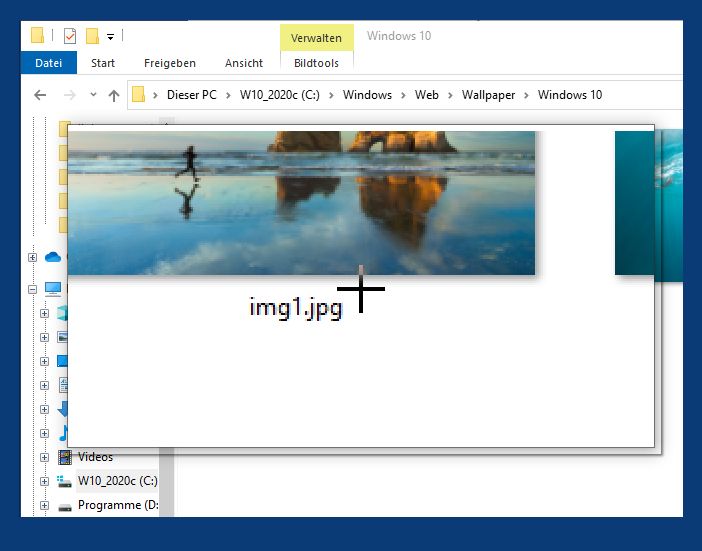Expand the OneDrive cloud tree node
Screen dimensions: 702x551
point(32,257)
